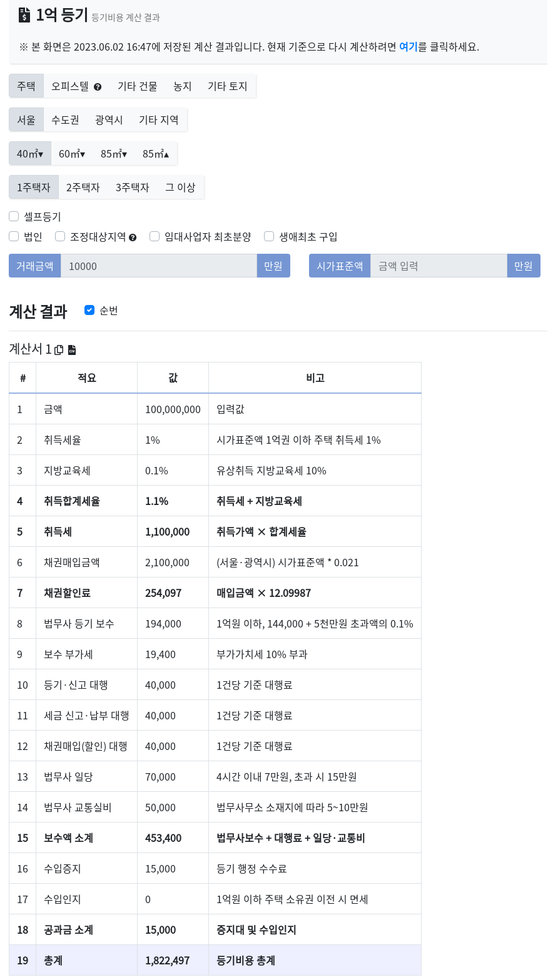Click the 시가표준액 input field
The image size is (548, 980).
click(x=439, y=266)
